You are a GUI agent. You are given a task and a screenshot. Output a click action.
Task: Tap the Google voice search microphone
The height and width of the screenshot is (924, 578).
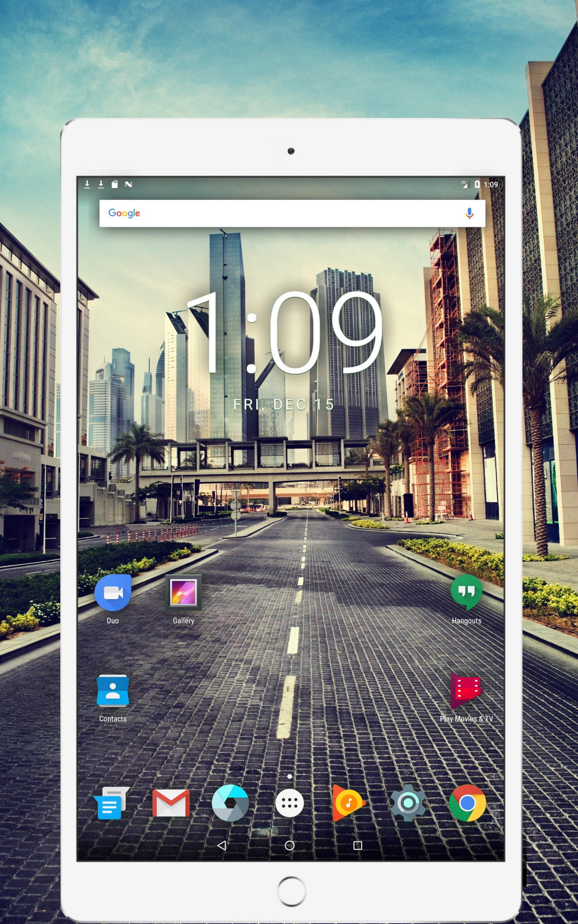469,213
